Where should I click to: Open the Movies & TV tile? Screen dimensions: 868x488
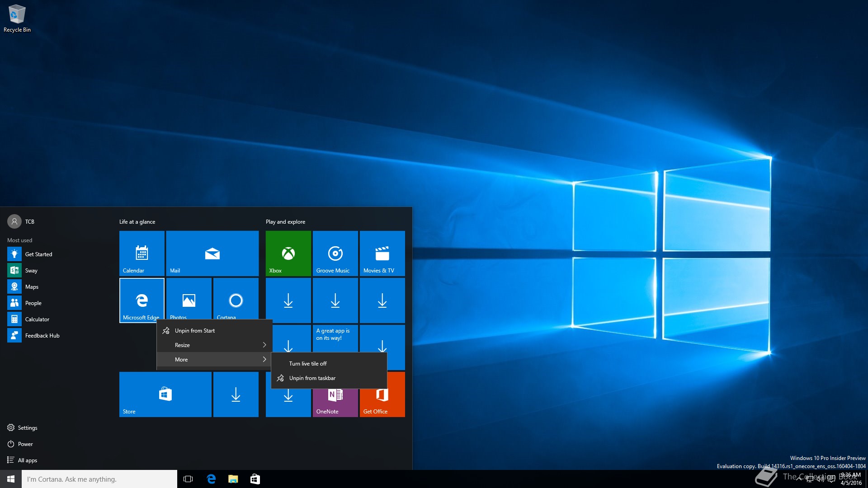pyautogui.click(x=382, y=253)
